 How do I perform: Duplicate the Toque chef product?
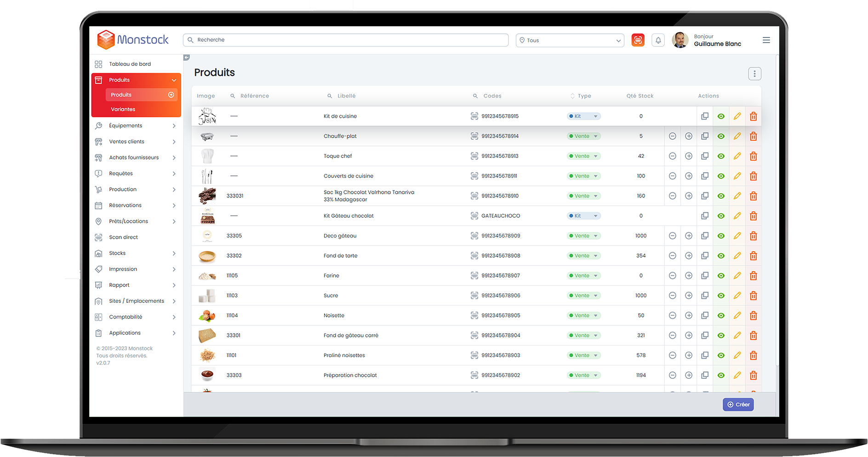point(704,156)
